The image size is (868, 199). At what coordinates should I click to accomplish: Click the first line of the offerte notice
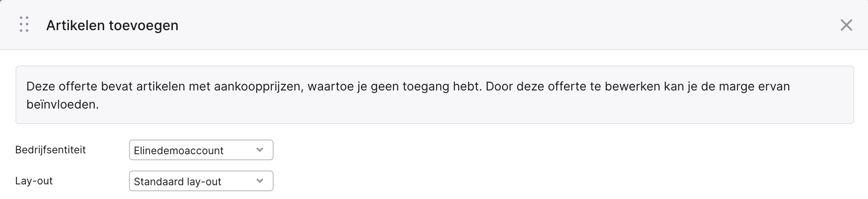[x=408, y=87]
